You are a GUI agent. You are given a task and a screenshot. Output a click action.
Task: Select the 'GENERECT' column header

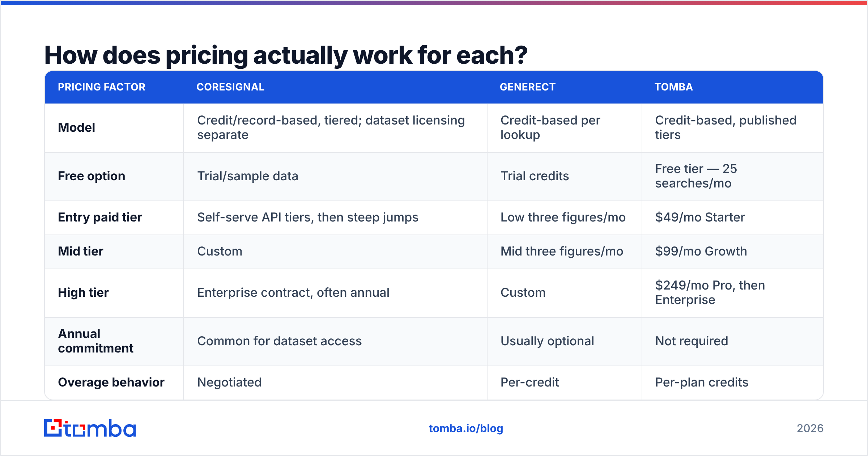click(x=528, y=87)
